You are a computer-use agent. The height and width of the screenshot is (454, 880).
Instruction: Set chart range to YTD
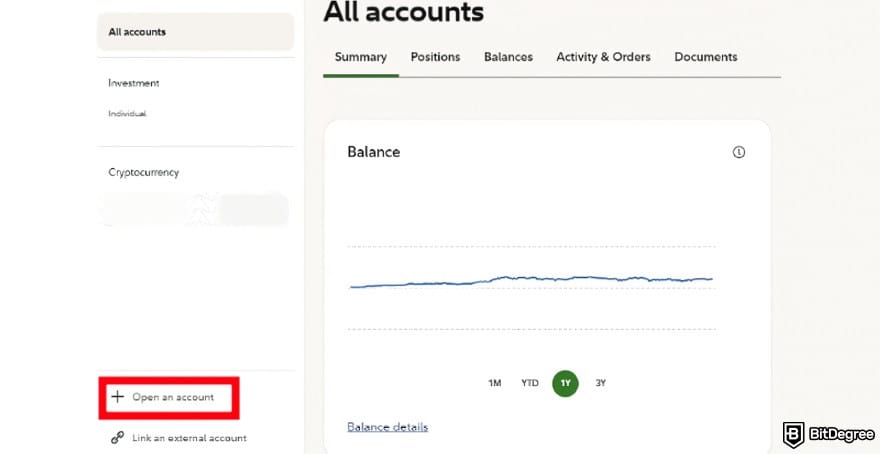click(x=530, y=383)
